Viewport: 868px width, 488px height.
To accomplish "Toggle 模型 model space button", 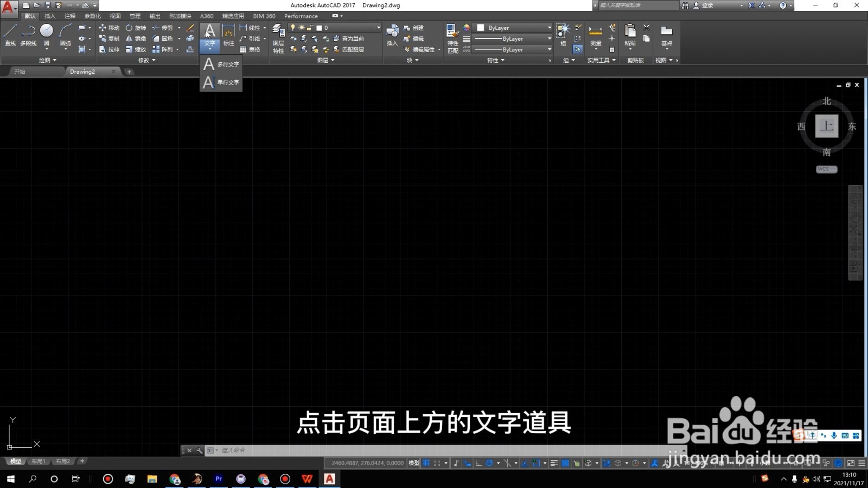I will click(414, 463).
